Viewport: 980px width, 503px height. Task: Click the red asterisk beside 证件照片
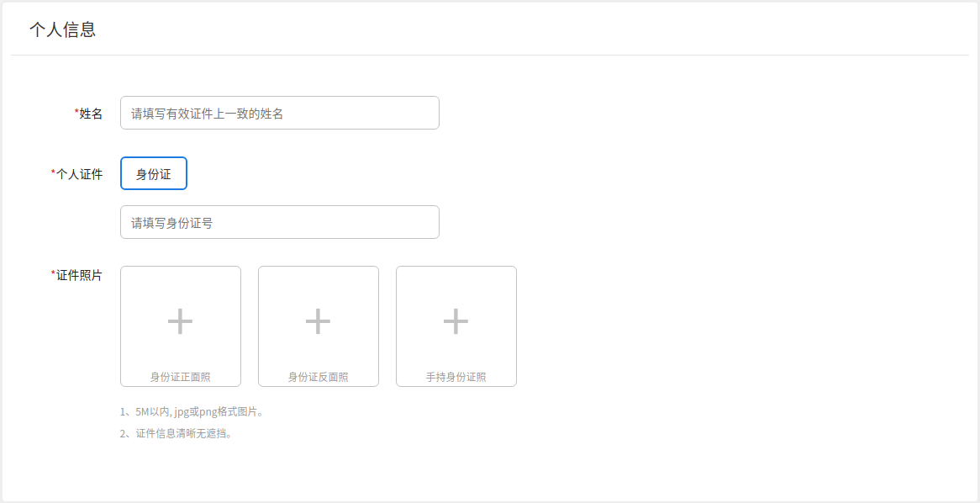tap(53, 273)
